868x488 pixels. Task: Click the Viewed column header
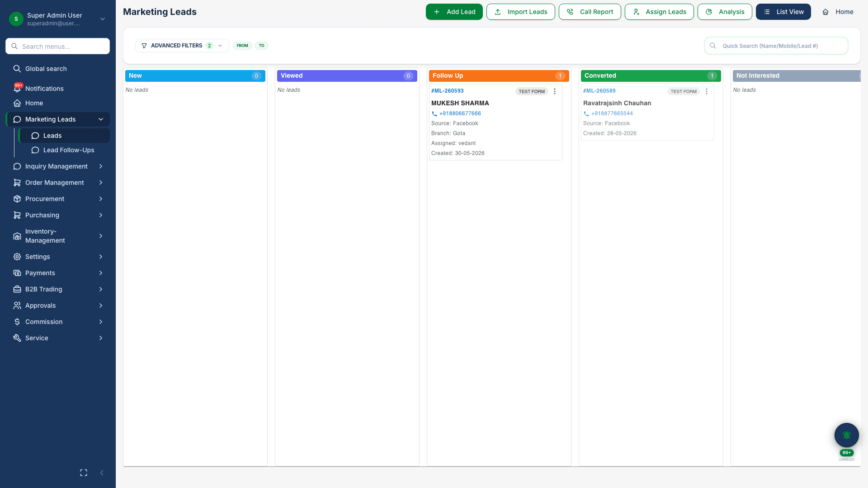point(347,76)
